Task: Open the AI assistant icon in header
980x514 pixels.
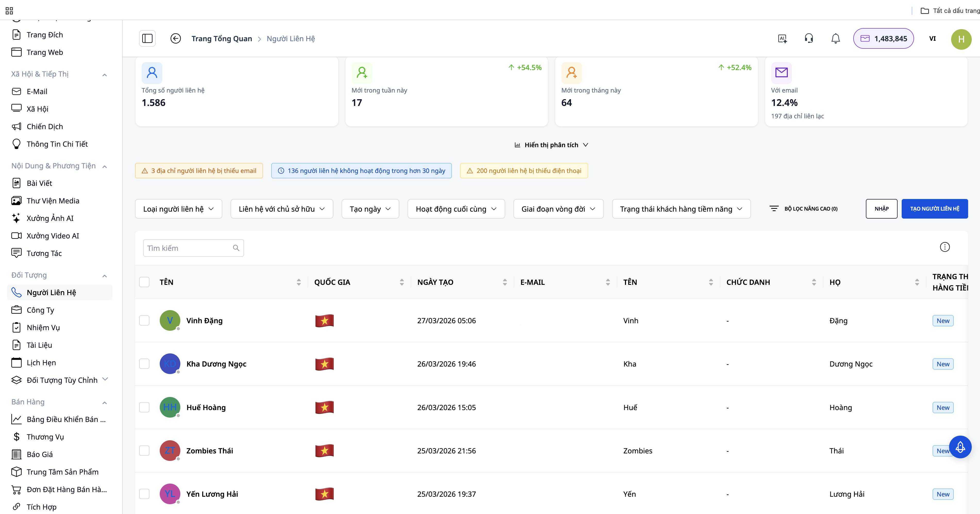Action: tap(782, 38)
